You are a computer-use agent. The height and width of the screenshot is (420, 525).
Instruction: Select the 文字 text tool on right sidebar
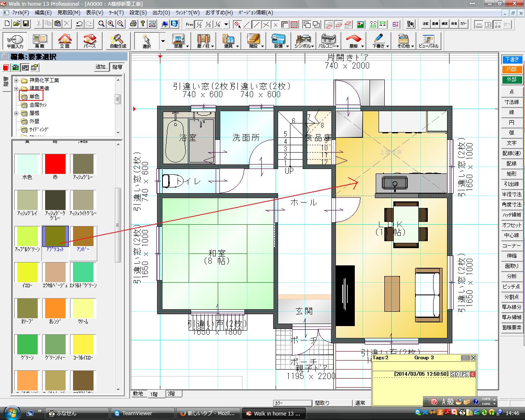tap(511, 143)
